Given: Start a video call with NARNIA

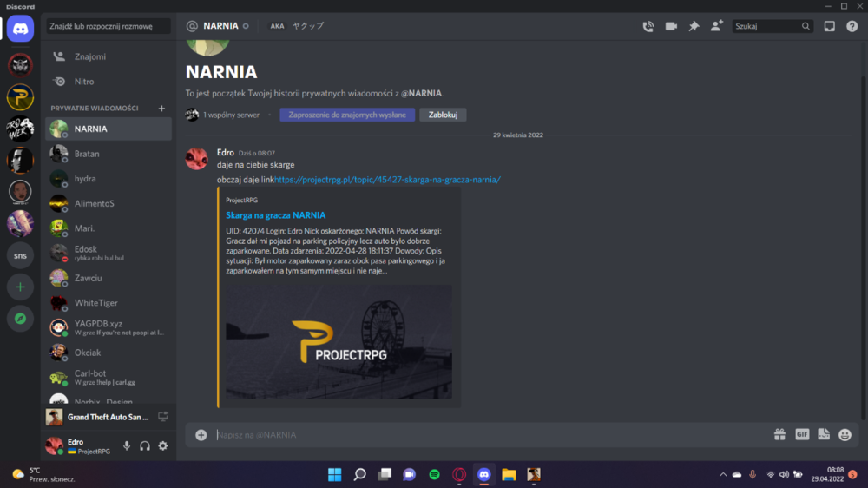Looking at the screenshot, I should (671, 26).
